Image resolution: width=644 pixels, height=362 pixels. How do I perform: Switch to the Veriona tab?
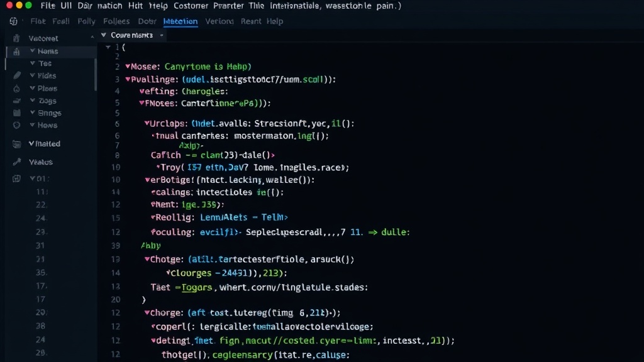(219, 21)
